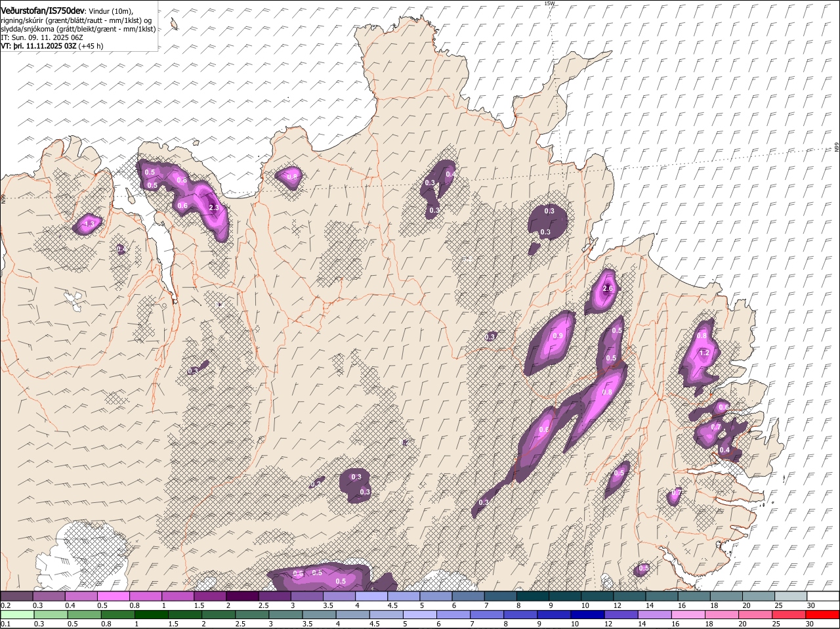Pick the bottom legend swatch between 0.1 and 0.3
The width and height of the screenshot is (840, 629).
click(16, 615)
